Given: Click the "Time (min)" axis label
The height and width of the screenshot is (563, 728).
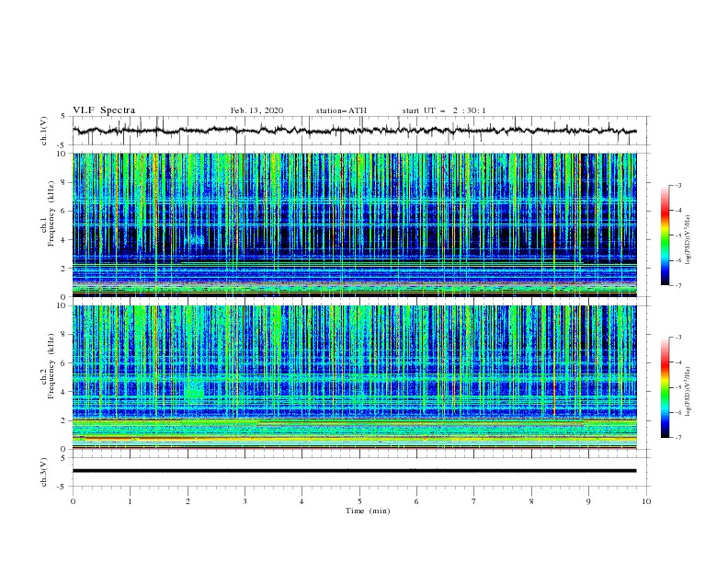Looking at the screenshot, I should tap(368, 511).
